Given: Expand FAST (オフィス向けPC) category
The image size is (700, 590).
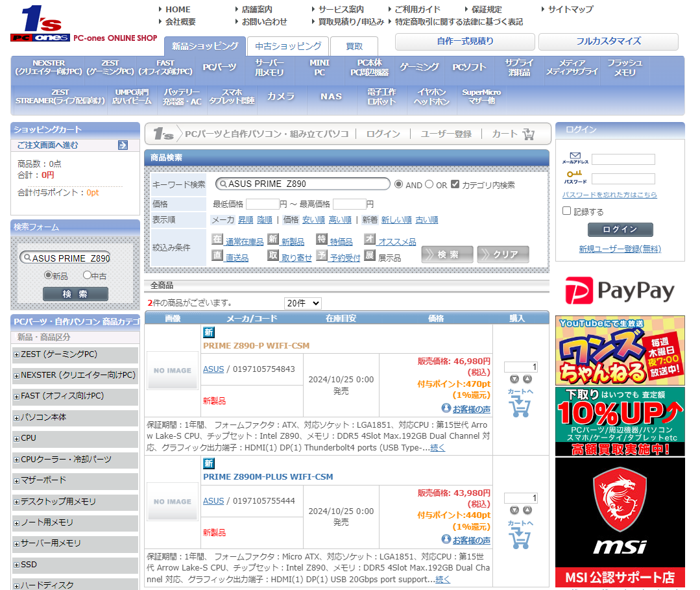Looking at the screenshot, I should (16, 397).
